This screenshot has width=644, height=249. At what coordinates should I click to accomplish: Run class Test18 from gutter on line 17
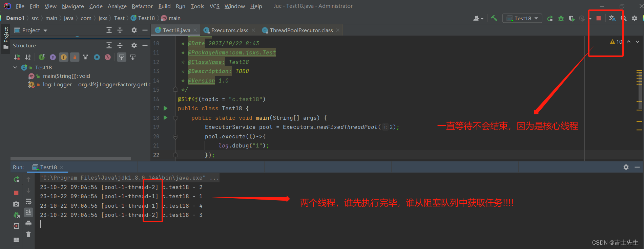(166, 108)
